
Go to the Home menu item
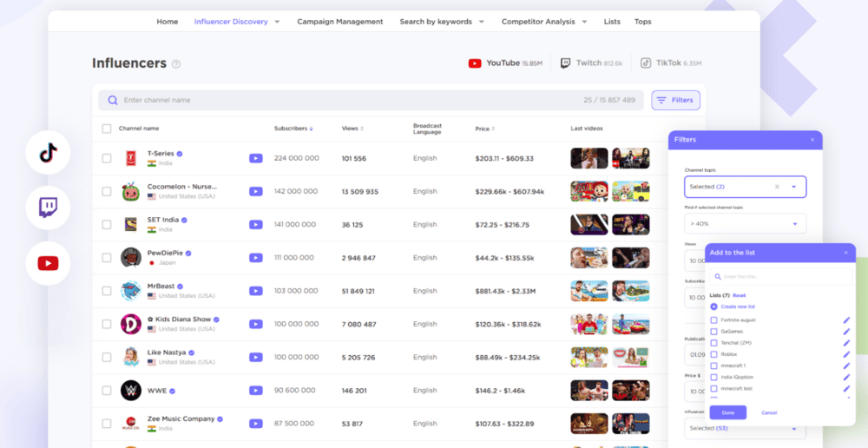168,22
